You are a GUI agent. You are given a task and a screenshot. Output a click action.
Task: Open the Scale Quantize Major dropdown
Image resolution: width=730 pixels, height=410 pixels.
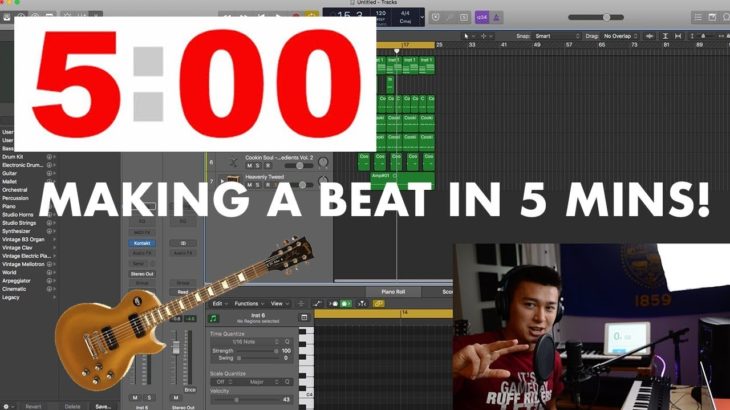[260, 382]
